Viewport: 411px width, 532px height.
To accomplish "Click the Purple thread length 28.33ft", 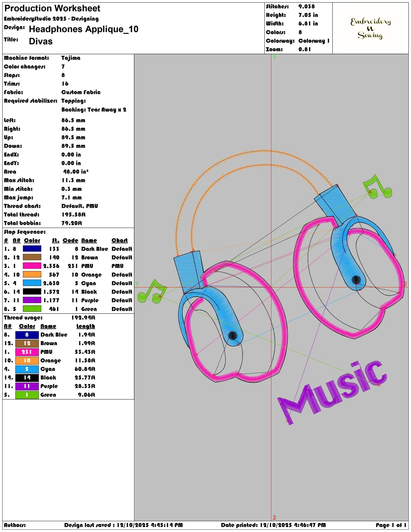I will point(85,386).
